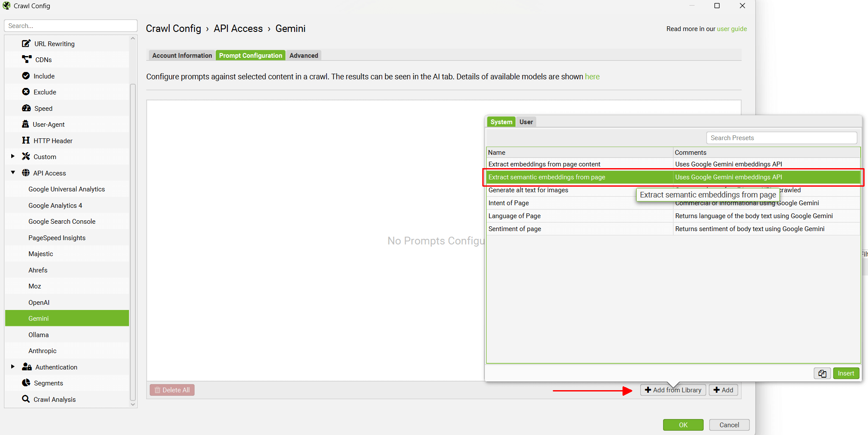Click the CDNs network icon

(27, 59)
